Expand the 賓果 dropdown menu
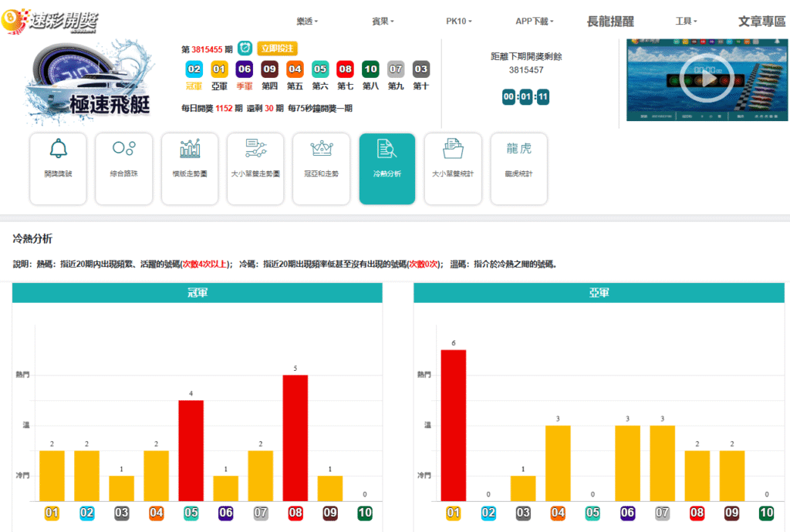This screenshot has width=790, height=532. click(383, 22)
